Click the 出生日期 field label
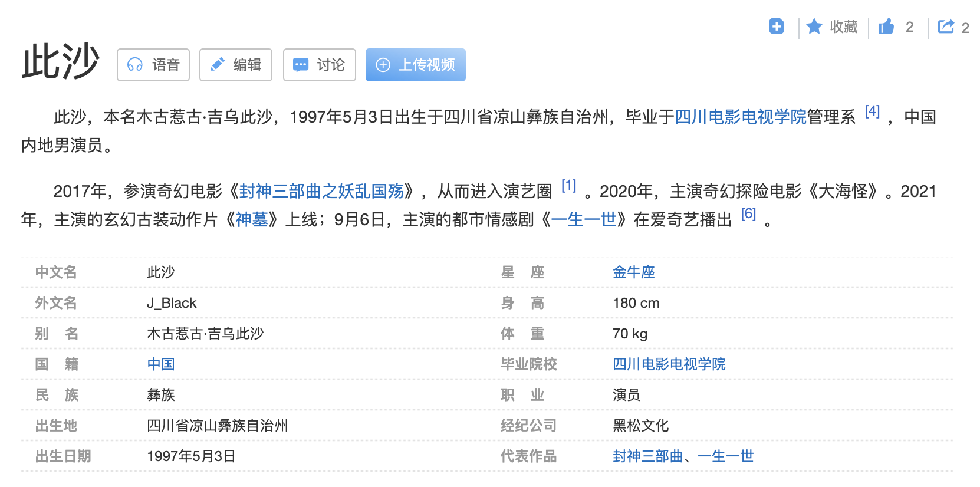The image size is (980, 487). pyautogui.click(x=63, y=456)
